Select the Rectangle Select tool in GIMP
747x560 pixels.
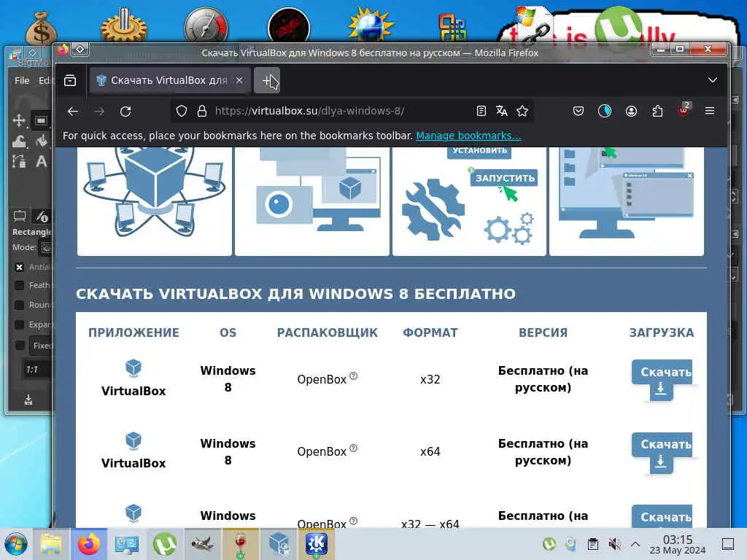click(x=41, y=120)
